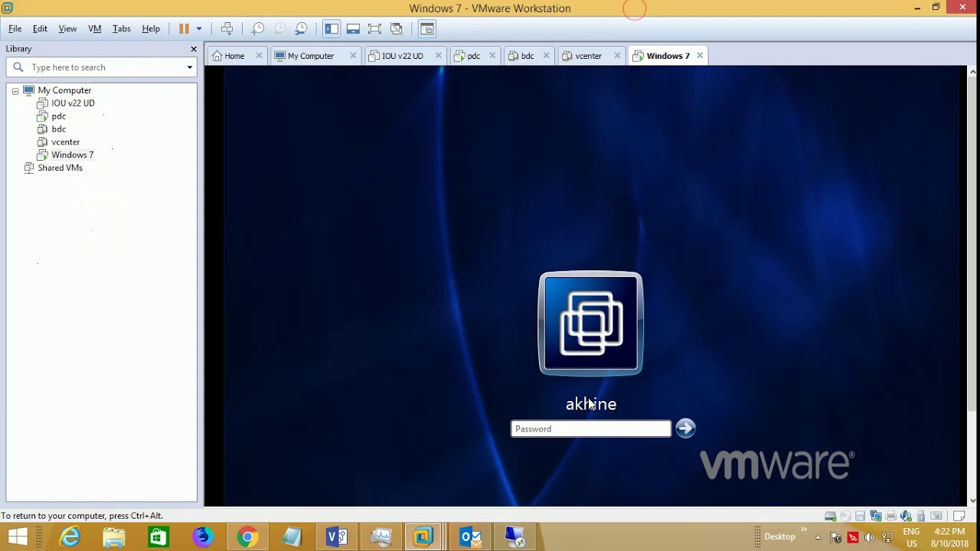980x551 pixels.
Task: Open power options dropdown next to pause
Action: (x=199, y=28)
